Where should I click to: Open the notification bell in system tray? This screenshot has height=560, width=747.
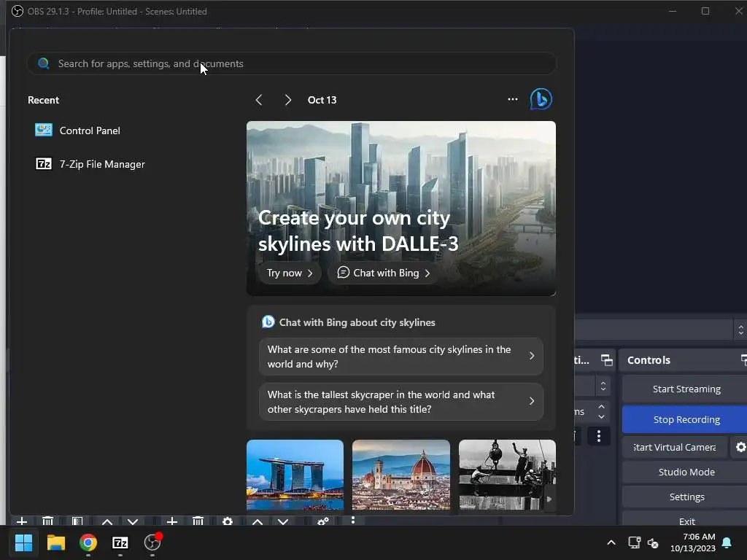[727, 542]
